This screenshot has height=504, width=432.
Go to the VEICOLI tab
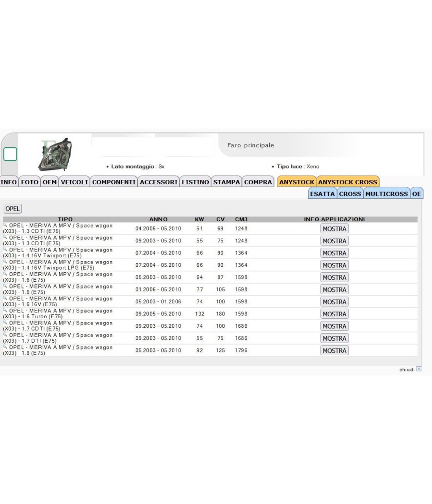(74, 182)
